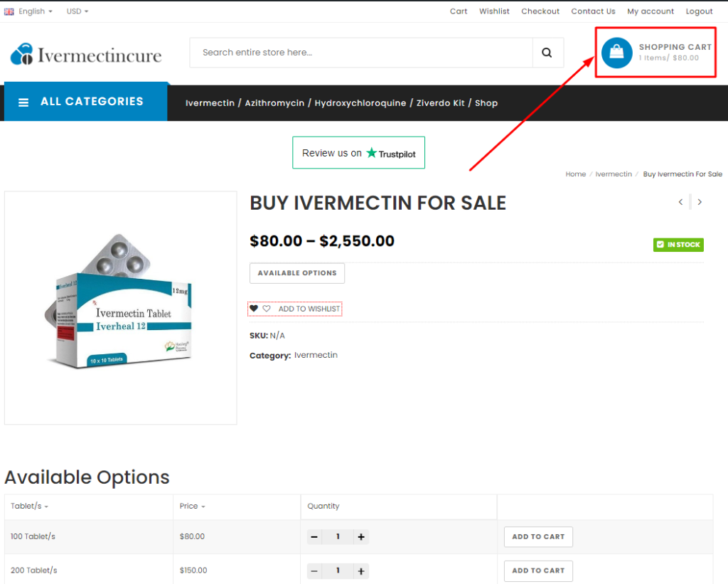728x584 pixels.
Task: Expand the ALL CATEGORIES menu
Action: 86,102
